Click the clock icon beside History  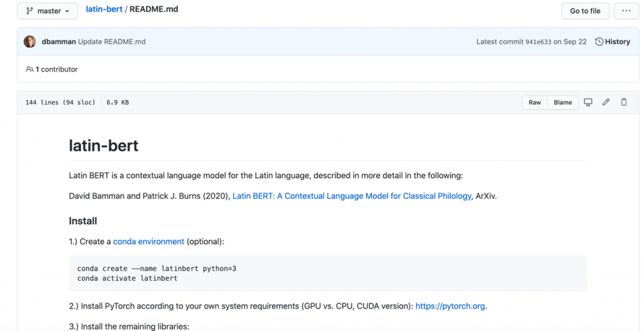click(x=599, y=42)
